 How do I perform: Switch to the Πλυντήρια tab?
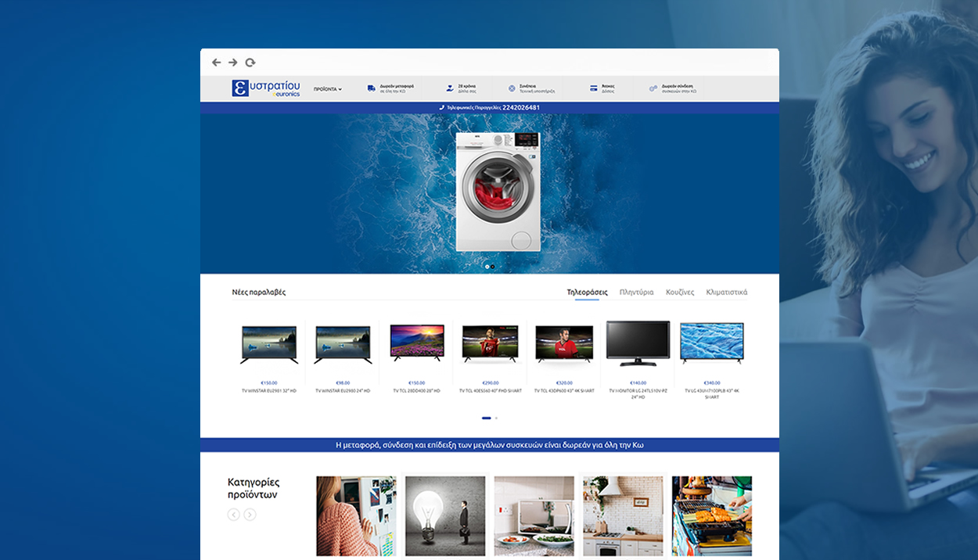tap(636, 293)
